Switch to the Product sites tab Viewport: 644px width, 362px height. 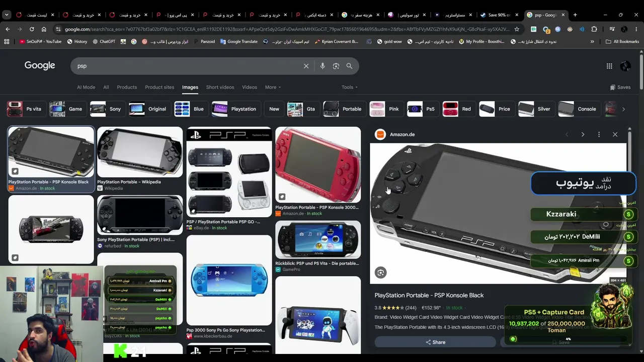coord(159,87)
